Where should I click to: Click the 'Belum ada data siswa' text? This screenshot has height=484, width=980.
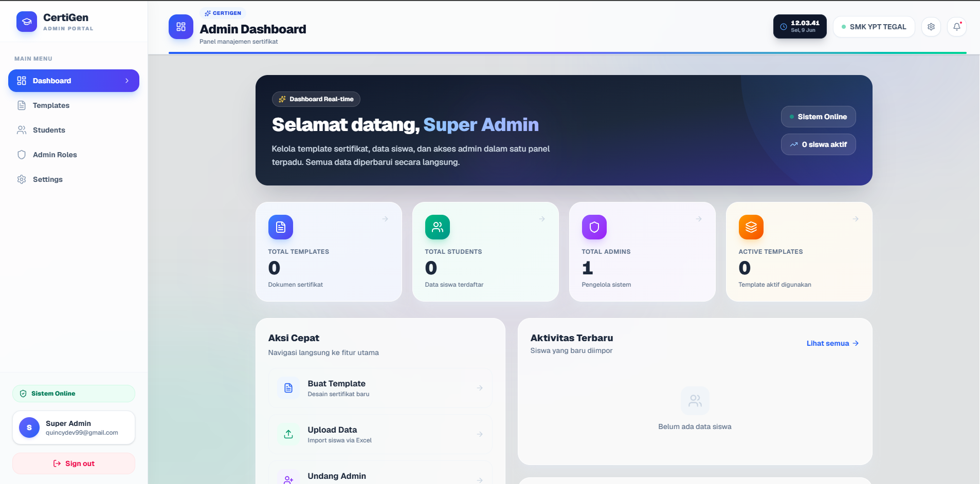695,426
